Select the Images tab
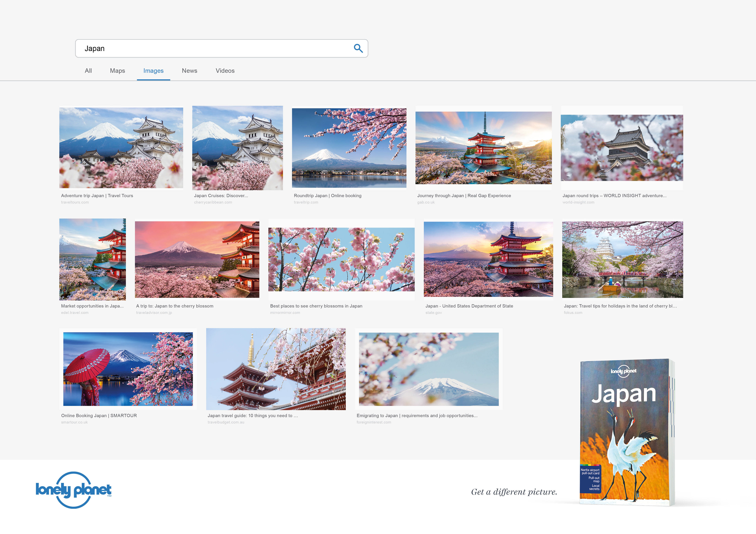 tap(153, 71)
